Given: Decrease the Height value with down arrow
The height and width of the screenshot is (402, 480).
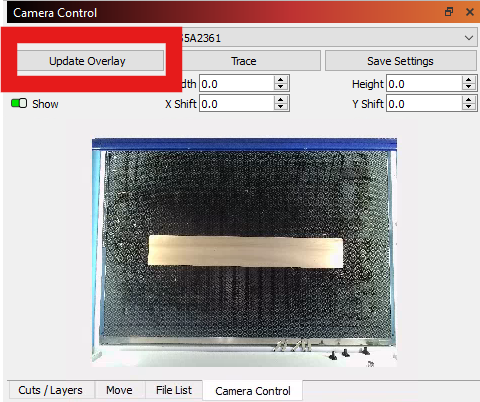Looking at the screenshot, I should click(x=469, y=87).
